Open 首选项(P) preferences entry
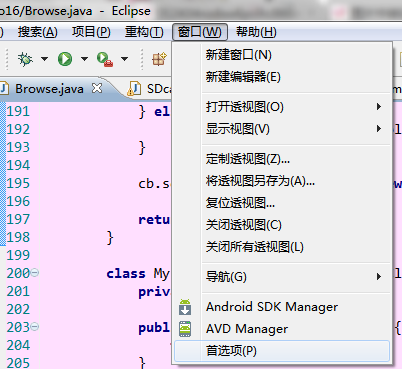The image size is (402, 369). (x=282, y=351)
